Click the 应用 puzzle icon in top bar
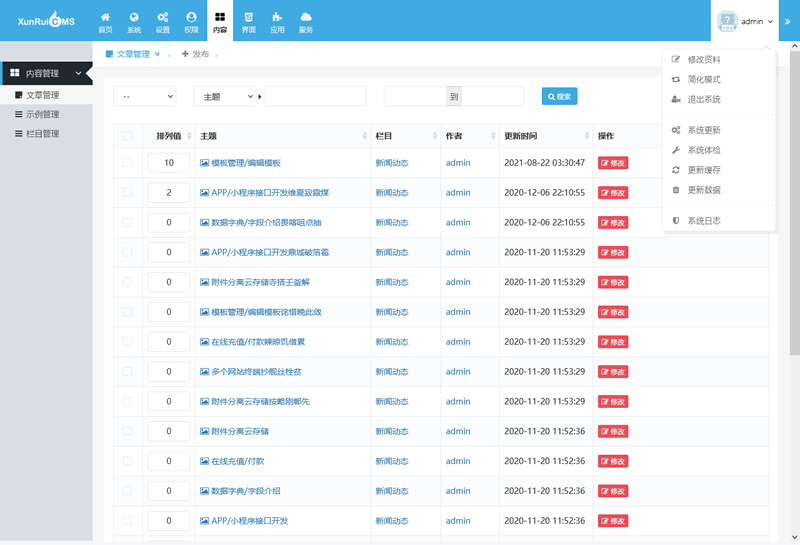Viewport: 800px width, 545px height. pos(277,21)
